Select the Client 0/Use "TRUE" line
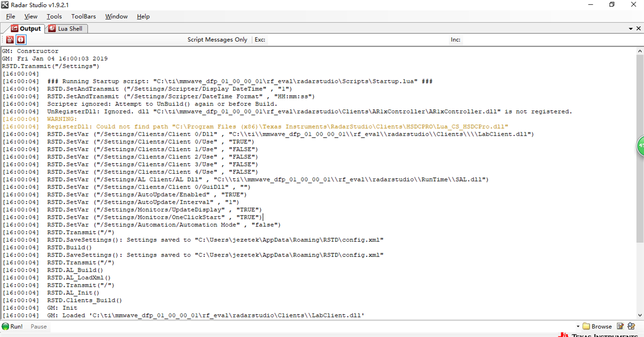Image resolution: width=644 pixels, height=337 pixels. [x=128, y=142]
